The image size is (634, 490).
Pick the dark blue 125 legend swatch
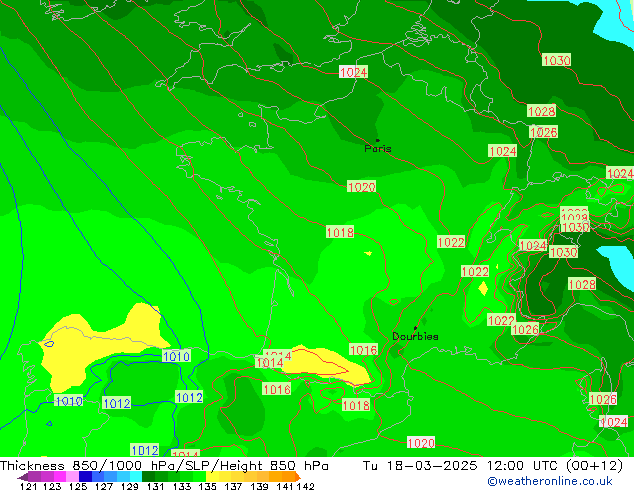coord(85,476)
